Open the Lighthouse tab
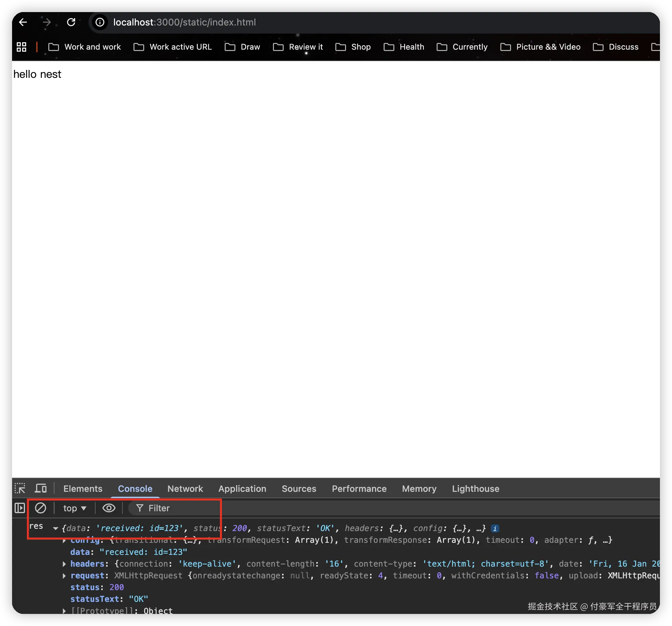 [x=476, y=489]
